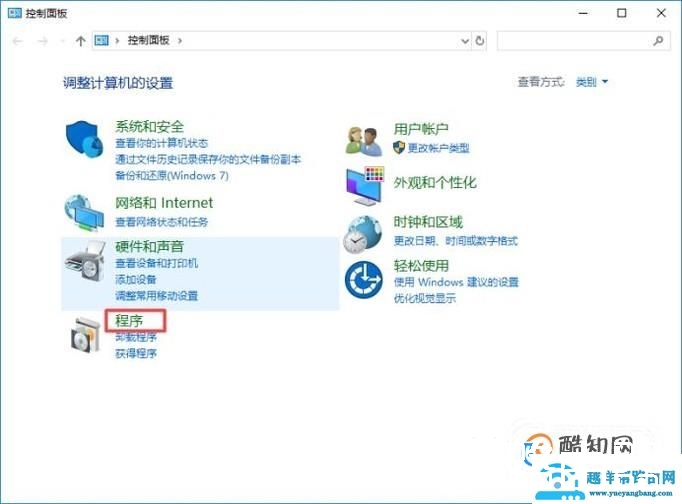
Task: Click 获得程序 link
Action: click(135, 354)
